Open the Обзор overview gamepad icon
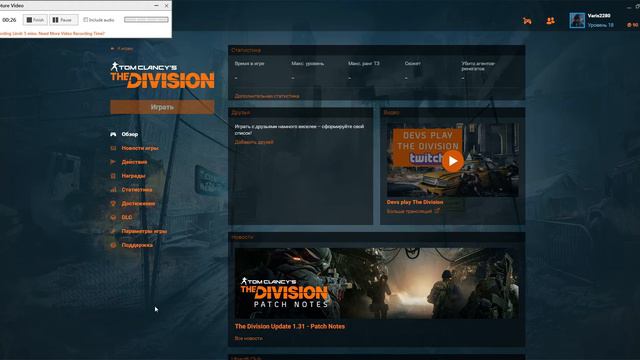This screenshot has width=640, height=360. tap(113, 134)
